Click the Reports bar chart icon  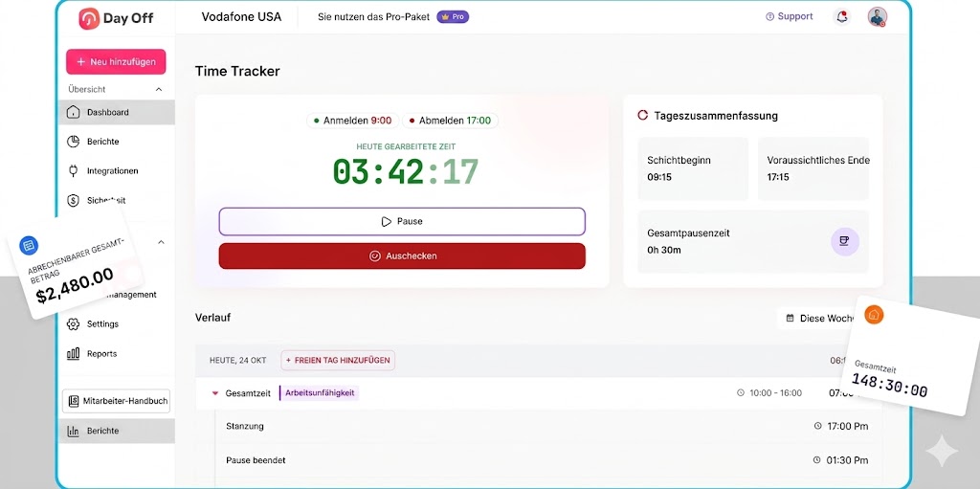point(73,353)
